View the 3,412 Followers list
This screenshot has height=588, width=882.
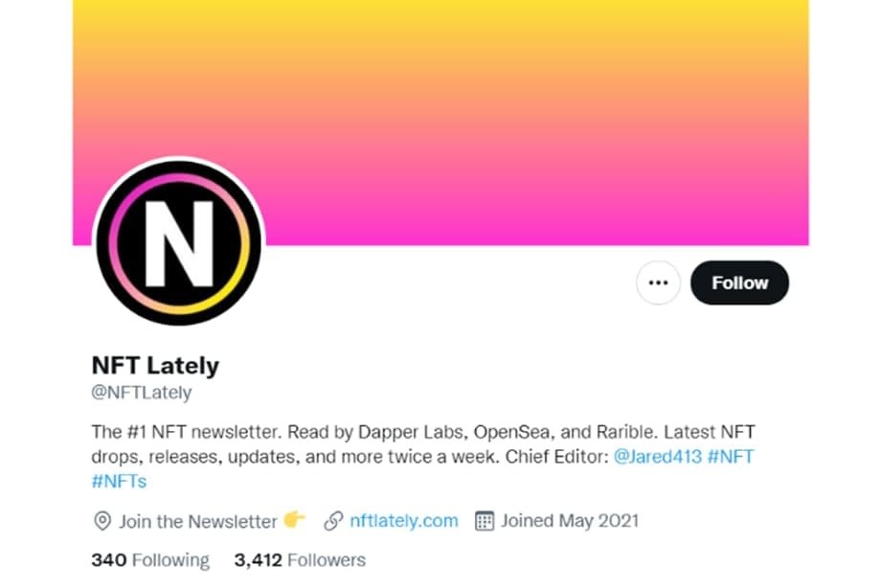click(x=300, y=559)
